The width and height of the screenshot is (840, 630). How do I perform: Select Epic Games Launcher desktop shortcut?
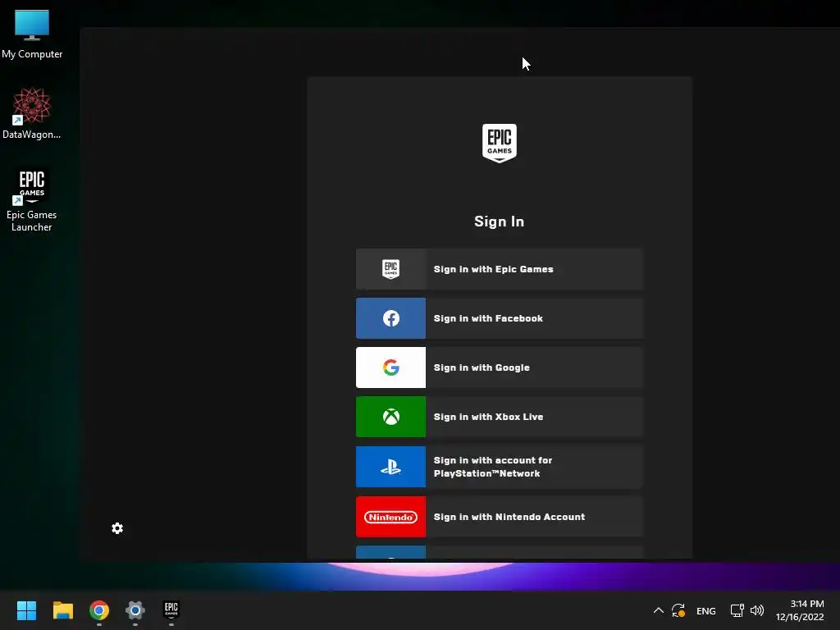(x=32, y=199)
